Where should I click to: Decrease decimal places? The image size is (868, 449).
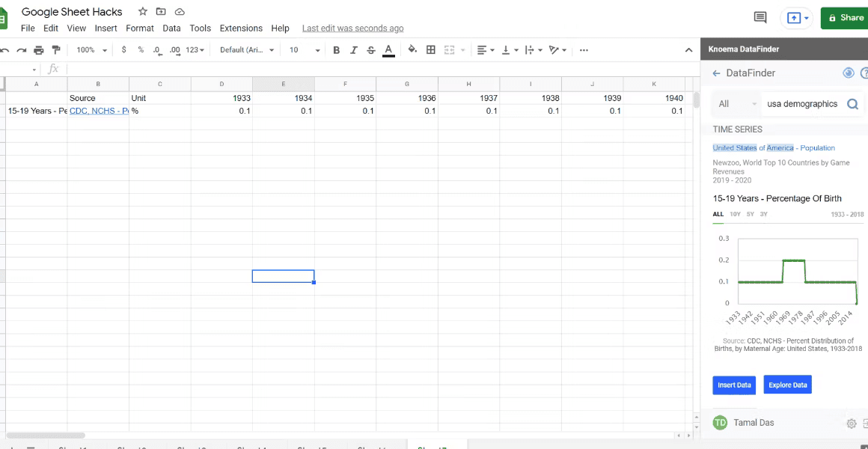pyautogui.click(x=158, y=50)
